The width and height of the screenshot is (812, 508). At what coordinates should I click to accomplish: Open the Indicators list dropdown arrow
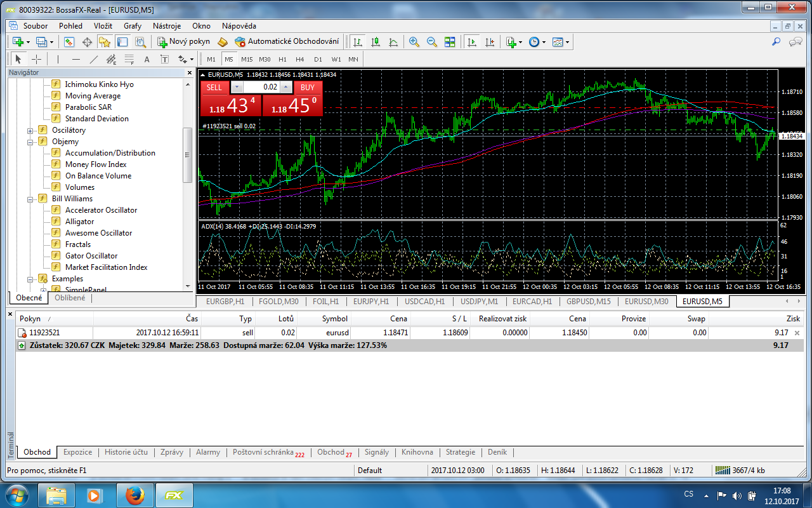[520, 43]
